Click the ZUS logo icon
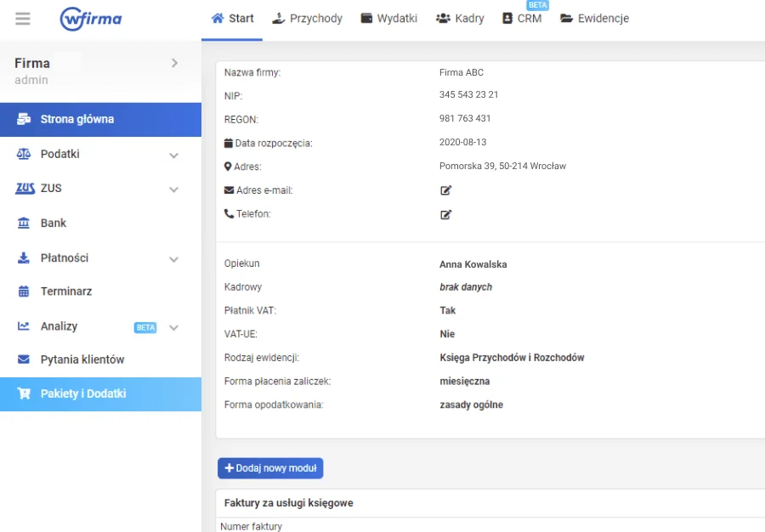The width and height of the screenshot is (765, 532). (25, 188)
